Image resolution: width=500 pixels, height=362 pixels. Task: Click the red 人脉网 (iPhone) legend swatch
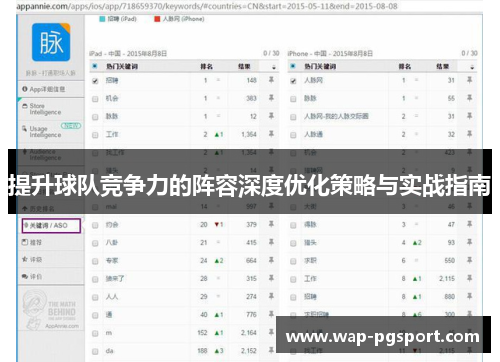click(157, 19)
